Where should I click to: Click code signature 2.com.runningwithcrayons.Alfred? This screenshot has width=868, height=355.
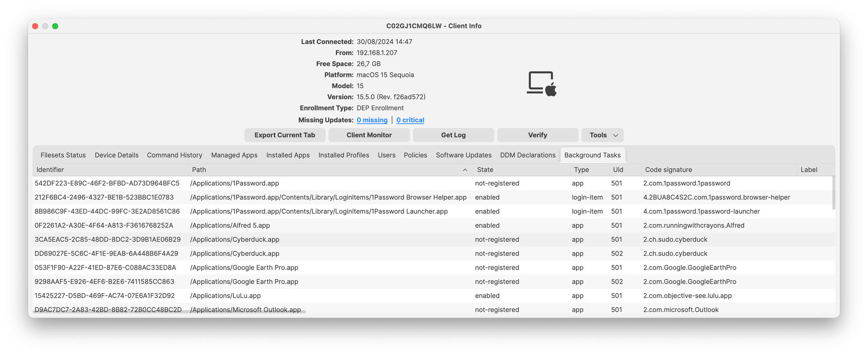pos(694,225)
